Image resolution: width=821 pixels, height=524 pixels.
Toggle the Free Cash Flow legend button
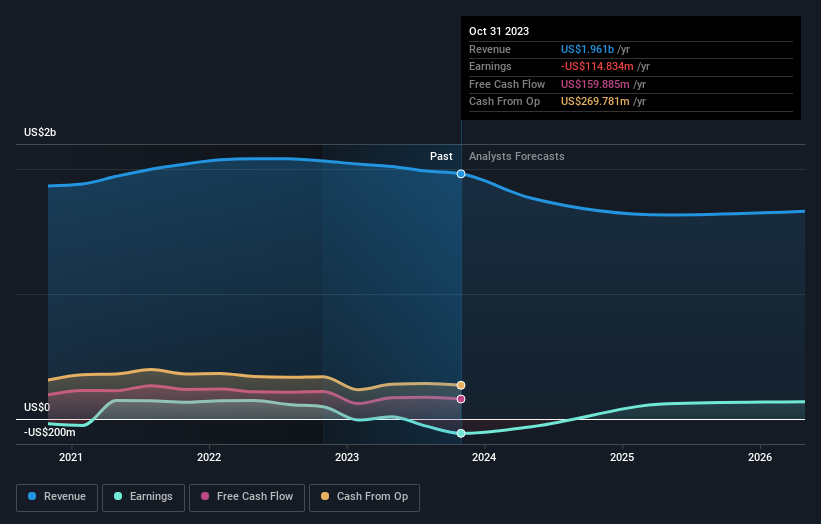point(247,497)
